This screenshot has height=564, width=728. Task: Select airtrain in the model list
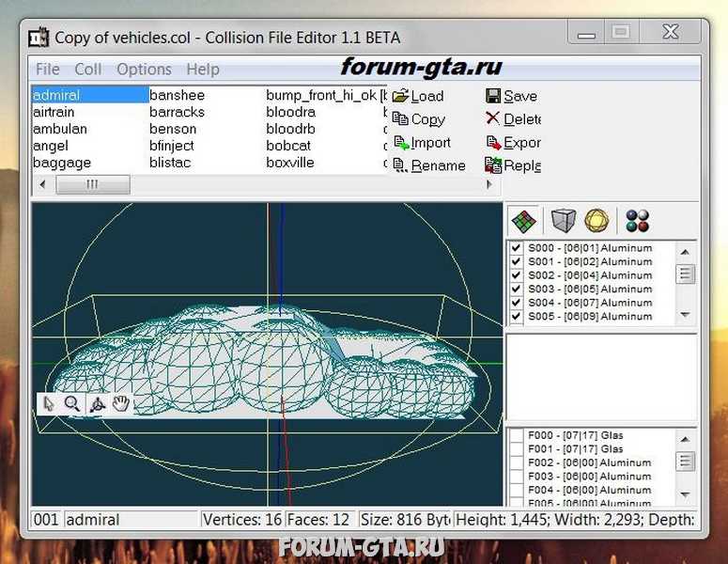point(54,113)
